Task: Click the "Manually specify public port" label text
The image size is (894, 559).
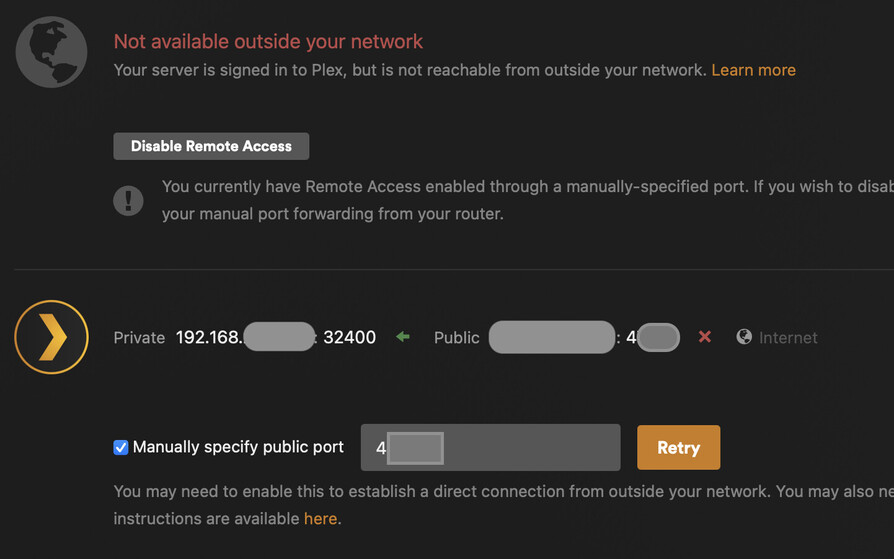Action: pyautogui.click(x=238, y=447)
